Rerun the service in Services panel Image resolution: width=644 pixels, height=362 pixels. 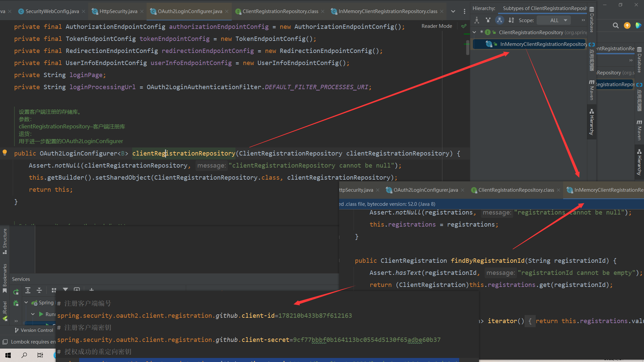16,292
